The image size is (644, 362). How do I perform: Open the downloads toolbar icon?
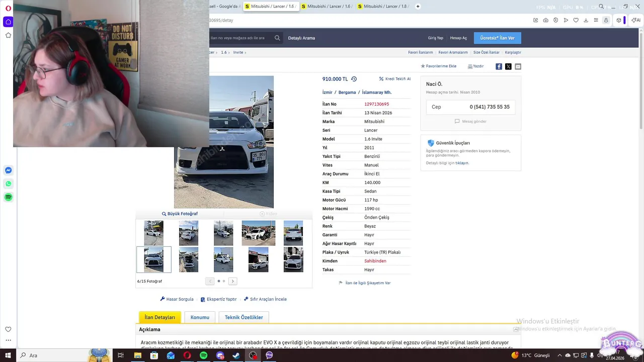click(x=586, y=20)
